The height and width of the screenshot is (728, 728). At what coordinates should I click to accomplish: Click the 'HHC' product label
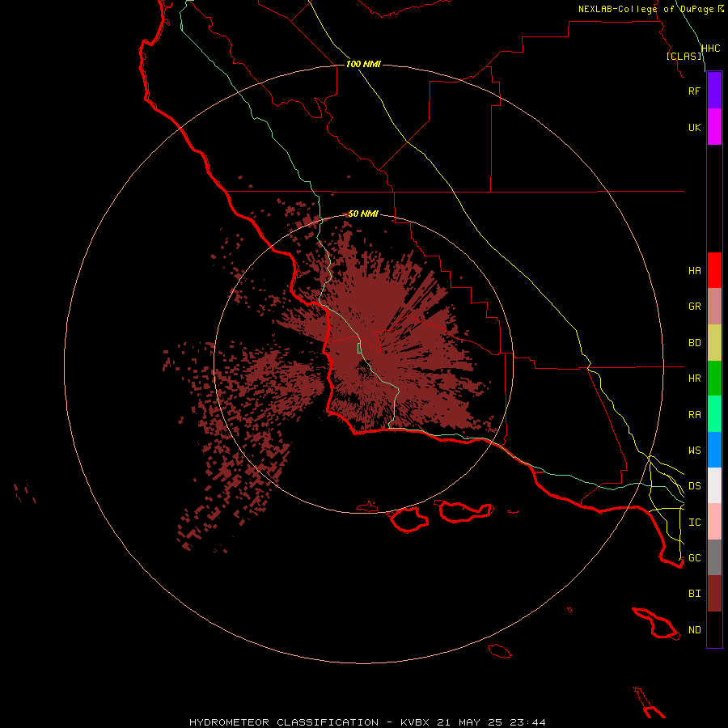(710, 49)
